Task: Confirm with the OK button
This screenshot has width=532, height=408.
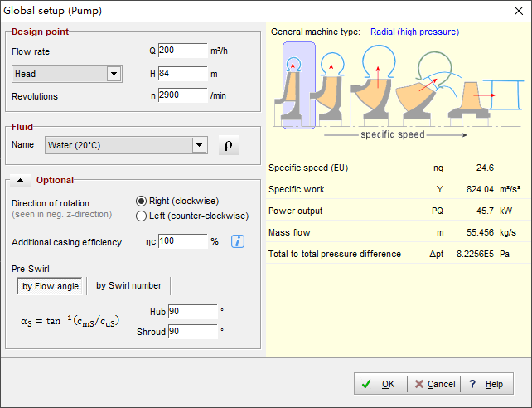Action: [x=380, y=384]
